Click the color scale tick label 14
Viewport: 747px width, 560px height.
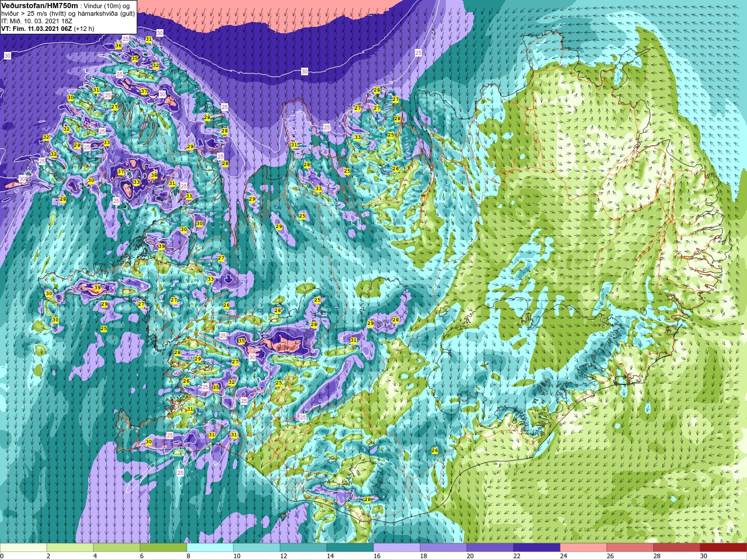tap(330, 556)
